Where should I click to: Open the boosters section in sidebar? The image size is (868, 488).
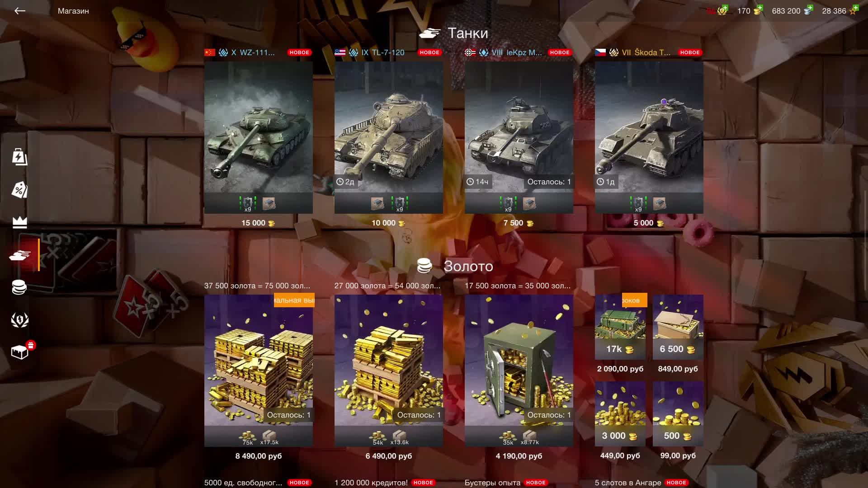coord(19,157)
